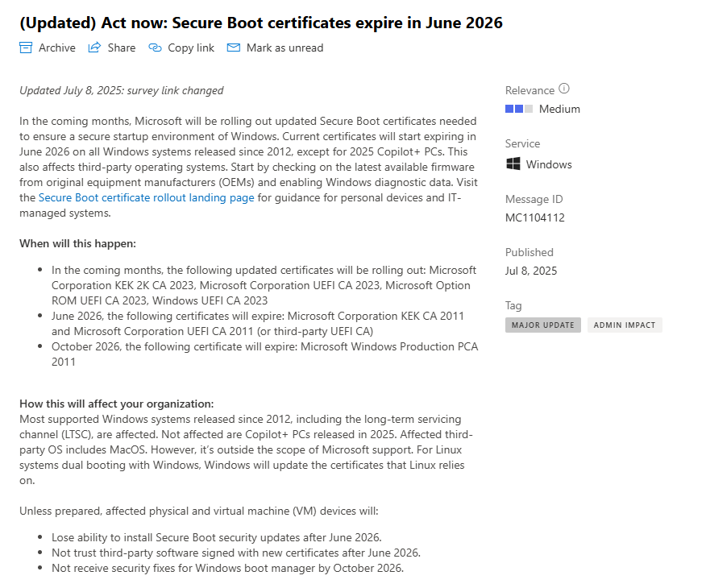Click the Windows service name text
The height and width of the screenshot is (588, 706).
point(549,164)
